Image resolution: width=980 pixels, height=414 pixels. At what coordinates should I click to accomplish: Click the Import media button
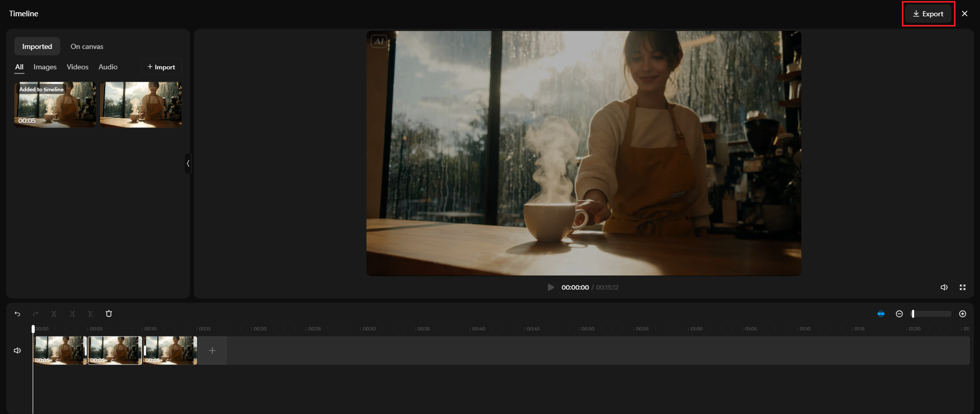click(161, 67)
